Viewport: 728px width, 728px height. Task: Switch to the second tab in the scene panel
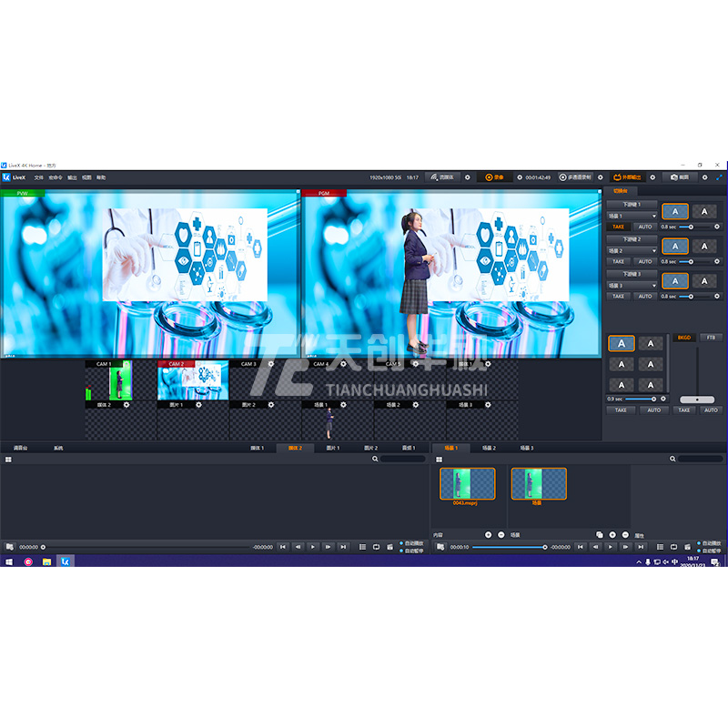(489, 448)
